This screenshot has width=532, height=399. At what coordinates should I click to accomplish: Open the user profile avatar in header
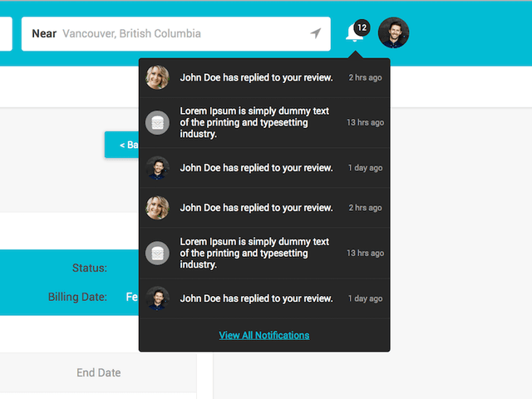point(393,33)
